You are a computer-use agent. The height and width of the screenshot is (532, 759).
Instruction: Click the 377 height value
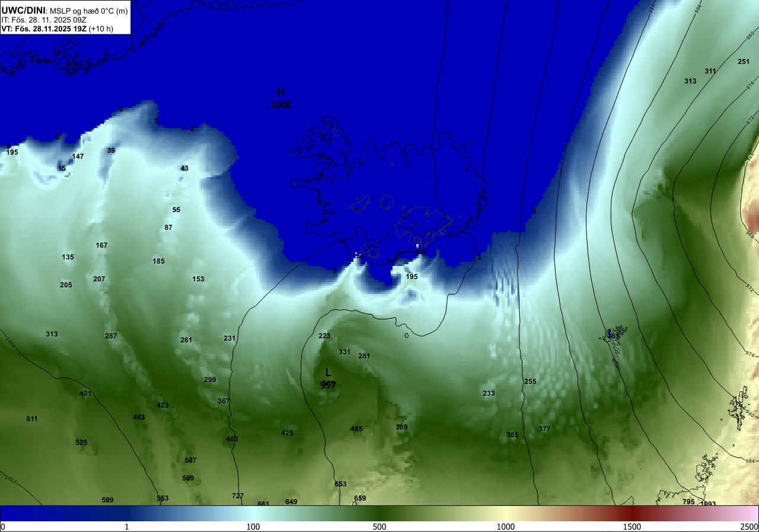pyautogui.click(x=544, y=429)
